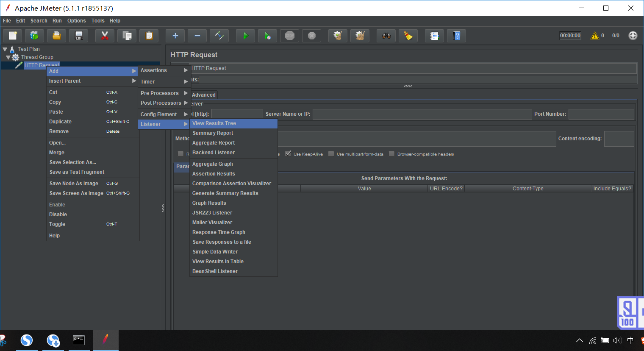The image size is (644, 351).
Task: Choose Aggregate Report listener
Action: (234, 143)
